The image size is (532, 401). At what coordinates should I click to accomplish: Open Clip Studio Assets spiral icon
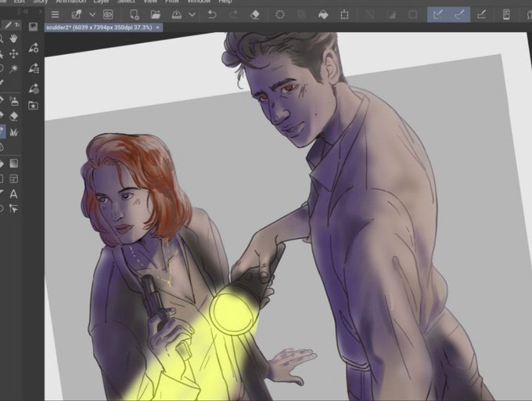tap(108, 15)
